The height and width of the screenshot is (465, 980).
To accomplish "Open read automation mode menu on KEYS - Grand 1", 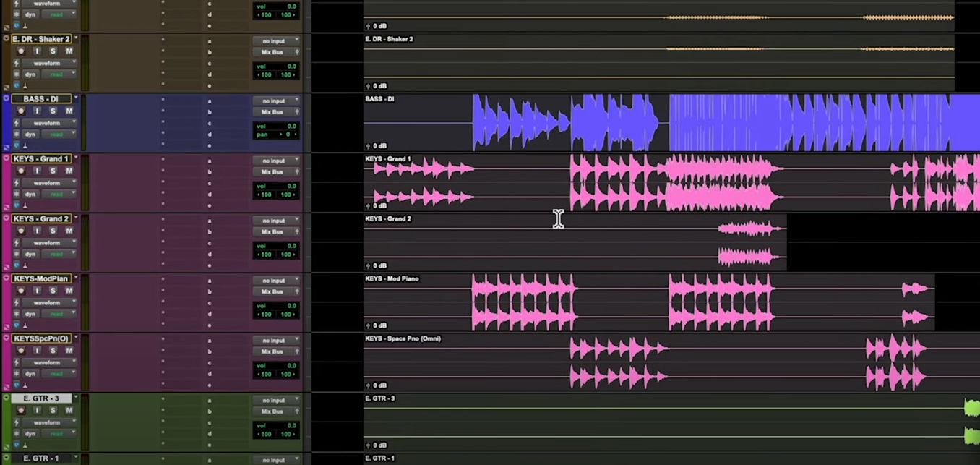I will (x=61, y=195).
